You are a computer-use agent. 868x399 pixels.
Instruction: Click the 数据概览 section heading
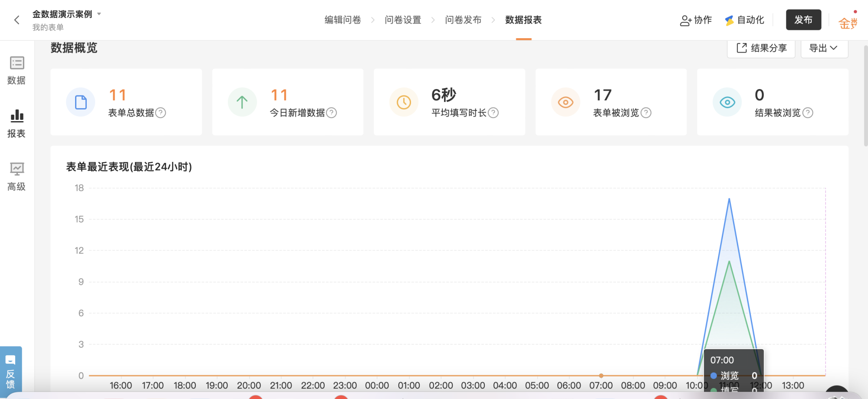coord(74,48)
